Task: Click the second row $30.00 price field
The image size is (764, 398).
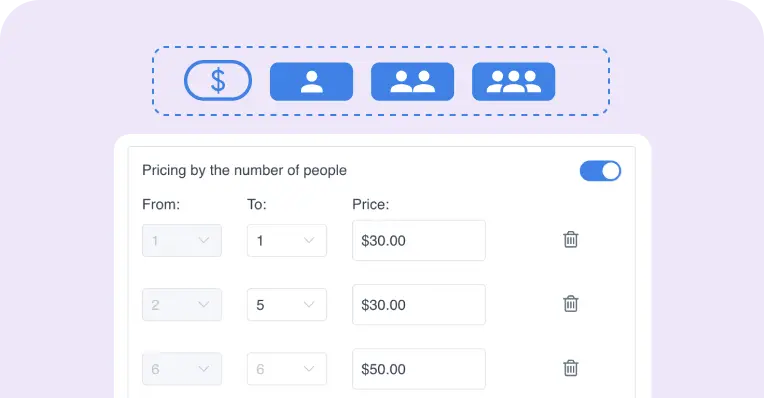Action: (x=419, y=305)
